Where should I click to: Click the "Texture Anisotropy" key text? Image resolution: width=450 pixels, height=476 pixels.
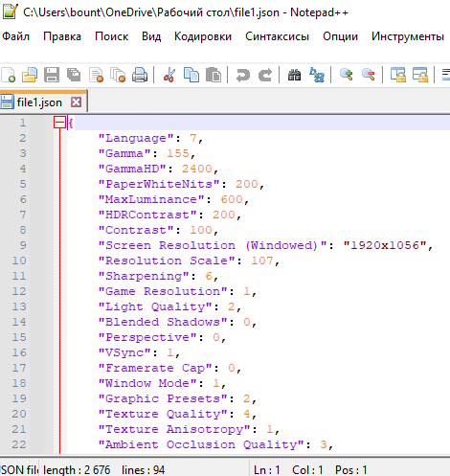point(174,429)
